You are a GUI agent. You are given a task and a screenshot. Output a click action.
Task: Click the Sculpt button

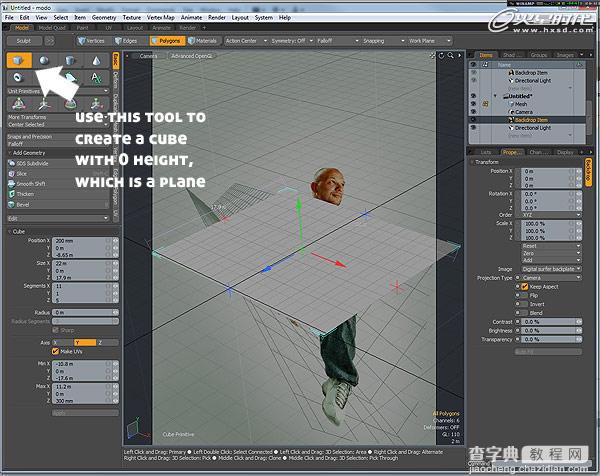24,41
